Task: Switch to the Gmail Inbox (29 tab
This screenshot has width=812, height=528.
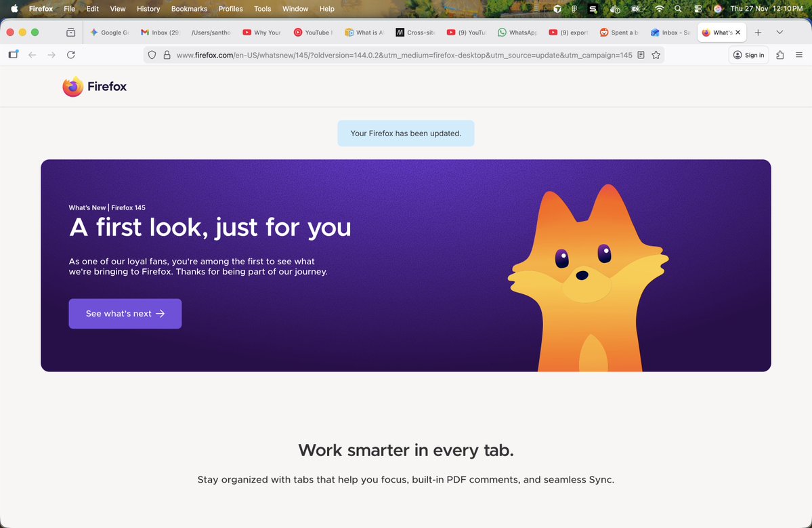Action: pos(160,32)
